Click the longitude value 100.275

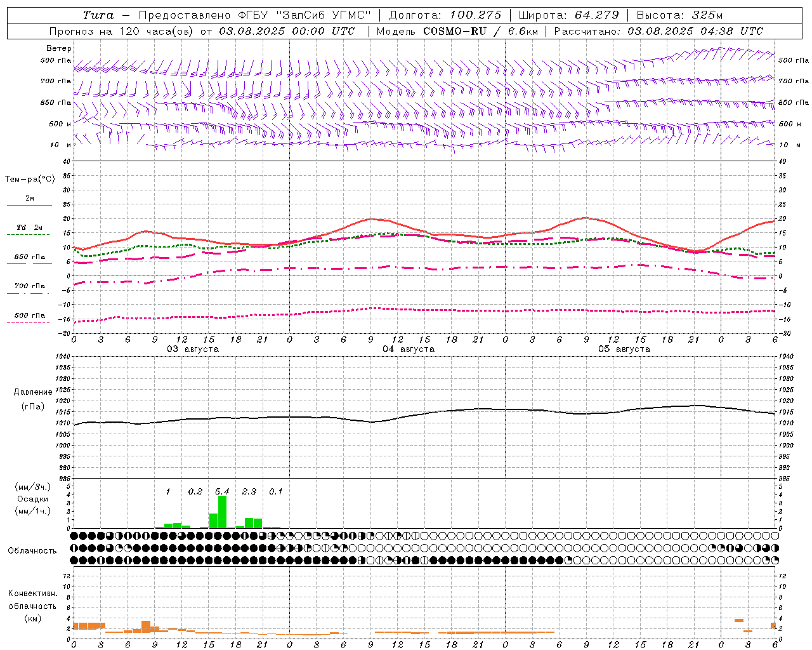(475, 15)
